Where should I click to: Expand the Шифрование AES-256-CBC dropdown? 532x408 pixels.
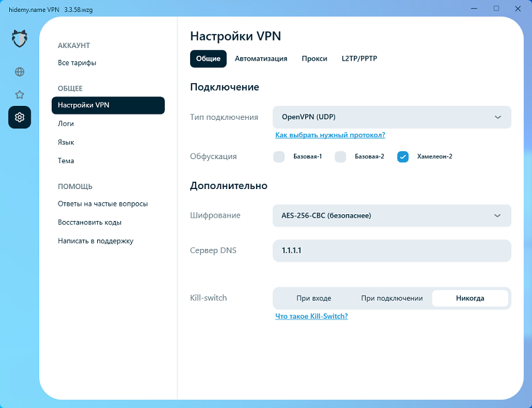pos(392,216)
